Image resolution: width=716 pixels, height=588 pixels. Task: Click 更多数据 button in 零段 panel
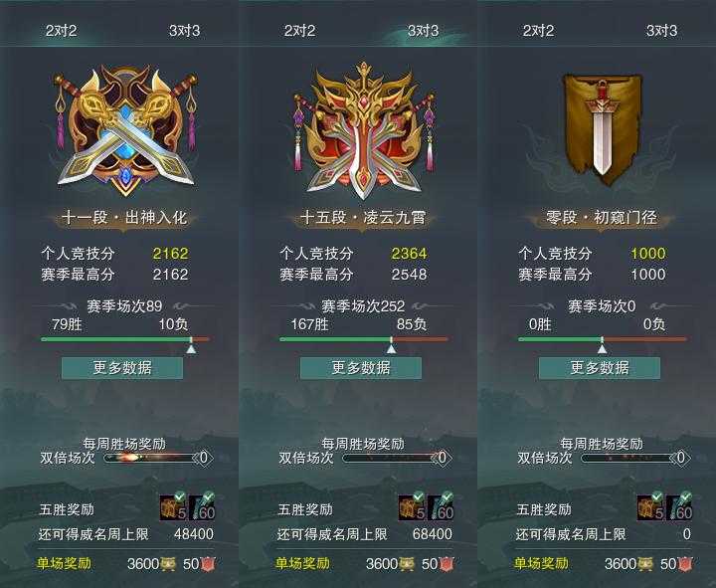pos(600,368)
